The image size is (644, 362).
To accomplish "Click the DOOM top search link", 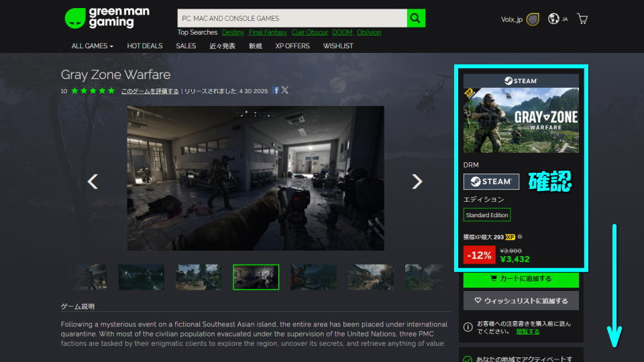I will tap(342, 32).
